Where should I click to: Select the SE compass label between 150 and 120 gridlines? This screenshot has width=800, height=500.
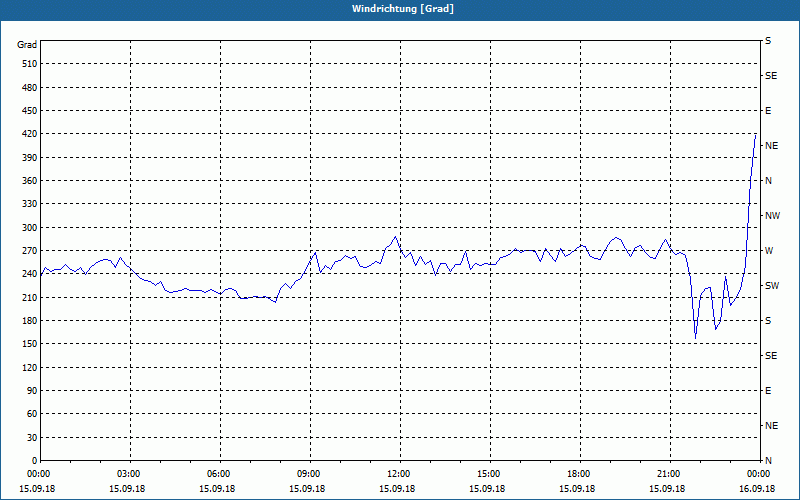[x=771, y=356]
